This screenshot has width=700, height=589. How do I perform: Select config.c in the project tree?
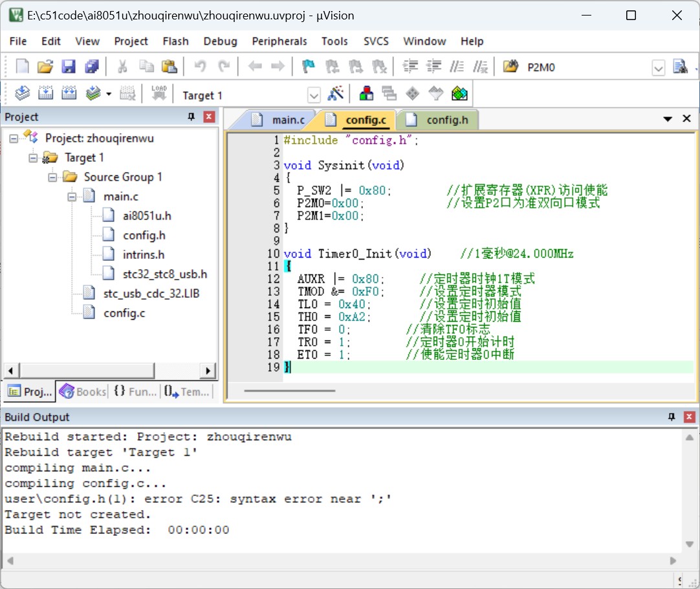(x=124, y=313)
